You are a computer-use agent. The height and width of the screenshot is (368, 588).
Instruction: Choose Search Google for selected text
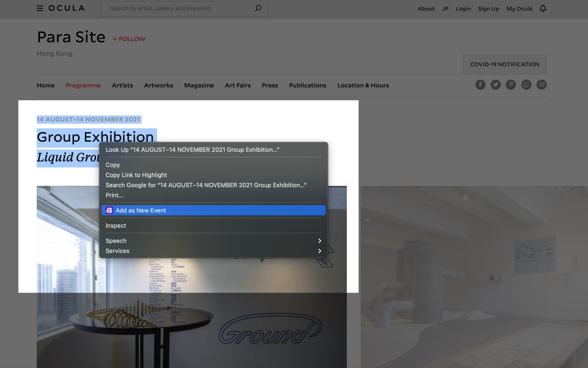(214, 185)
